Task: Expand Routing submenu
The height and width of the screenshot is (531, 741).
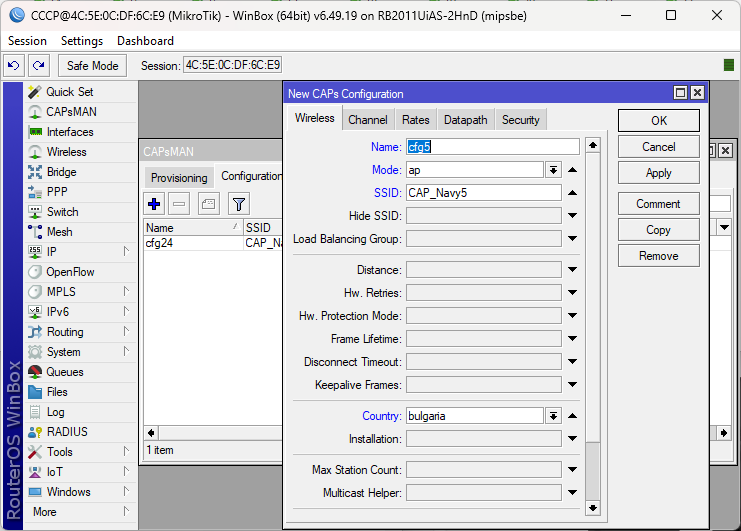Action: click(126, 331)
